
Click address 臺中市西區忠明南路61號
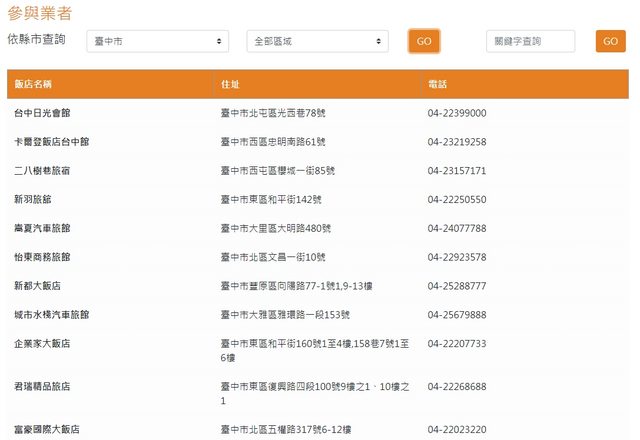273,142
